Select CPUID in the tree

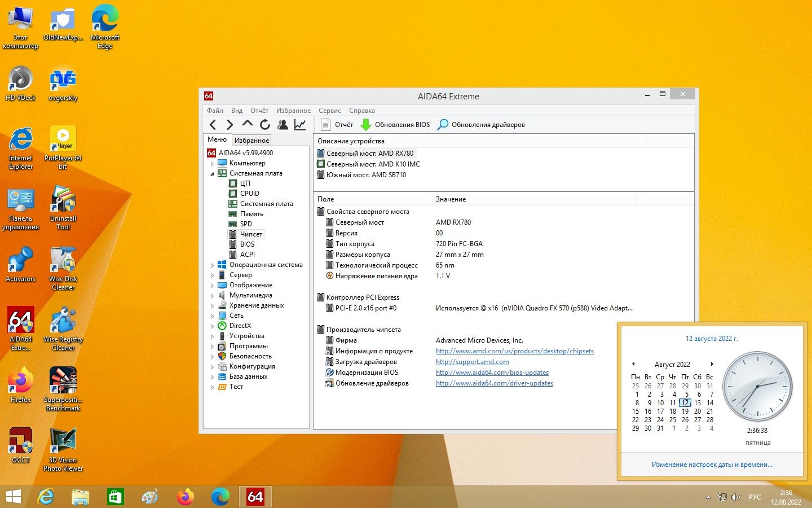coord(250,194)
